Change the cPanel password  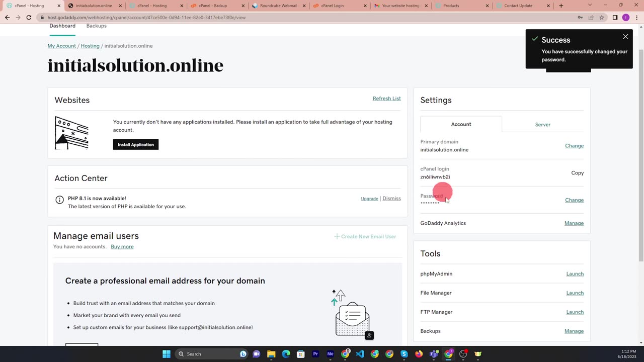point(574,200)
